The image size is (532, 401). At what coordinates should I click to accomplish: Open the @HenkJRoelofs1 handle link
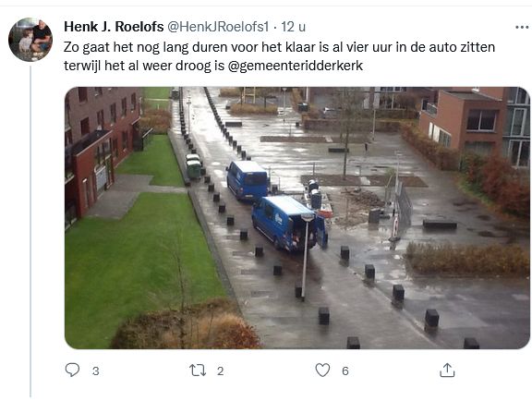tap(218, 27)
